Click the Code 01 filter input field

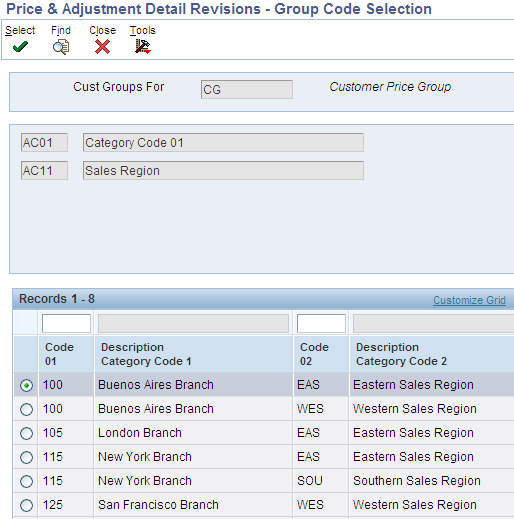point(66,323)
